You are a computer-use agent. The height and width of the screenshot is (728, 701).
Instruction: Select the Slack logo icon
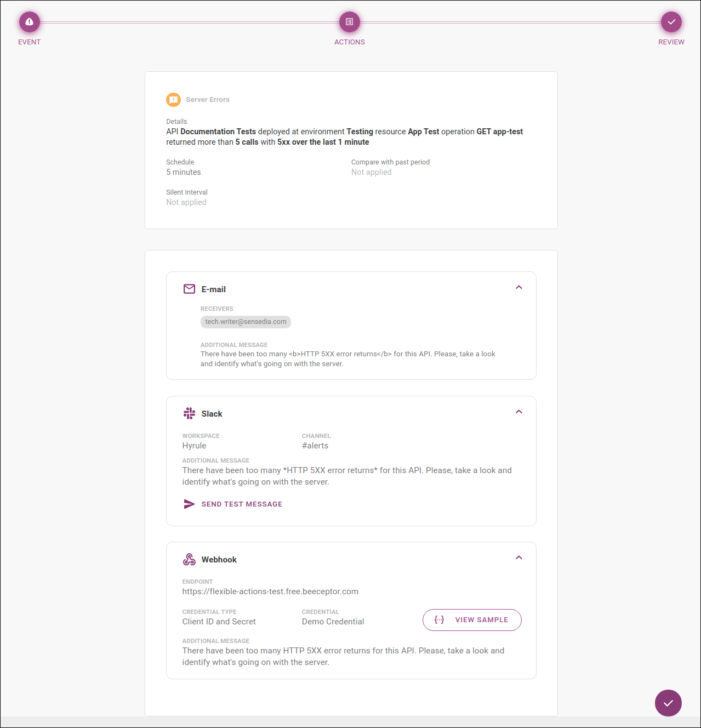tap(189, 413)
